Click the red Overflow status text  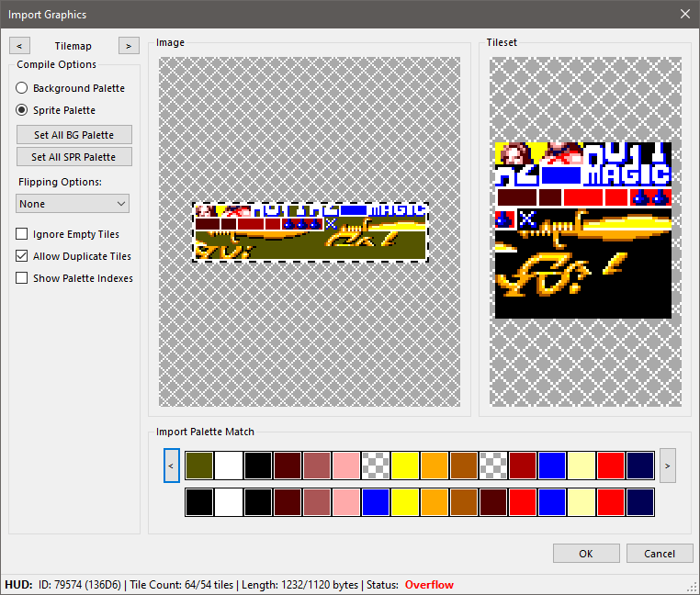pos(429,585)
